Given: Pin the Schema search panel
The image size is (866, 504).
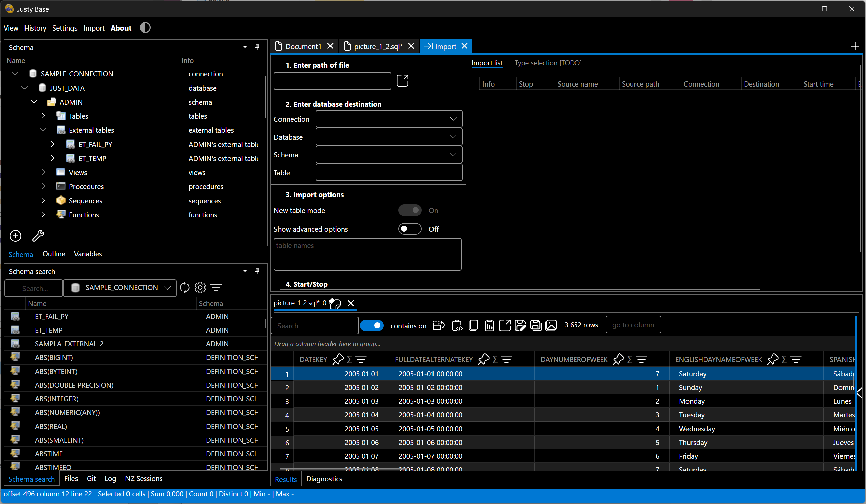Looking at the screenshot, I should (x=257, y=271).
